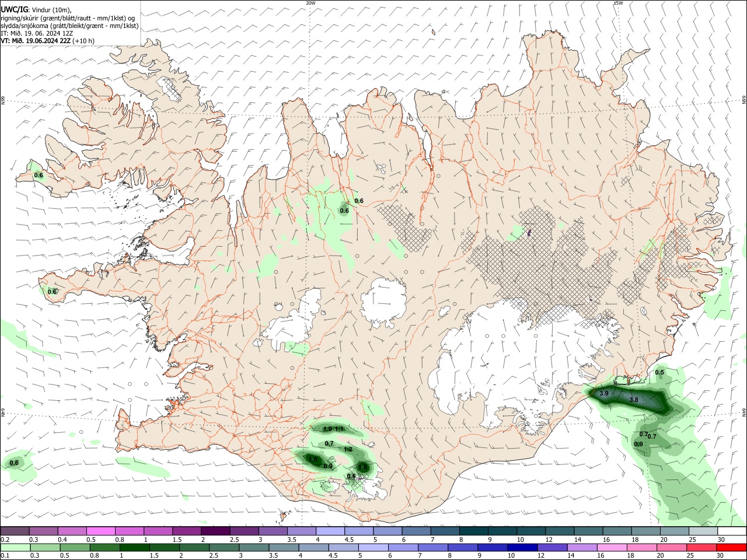Click the '15W' longitude label at the top edge
The width and height of the screenshot is (747, 560).
[x=618, y=3]
